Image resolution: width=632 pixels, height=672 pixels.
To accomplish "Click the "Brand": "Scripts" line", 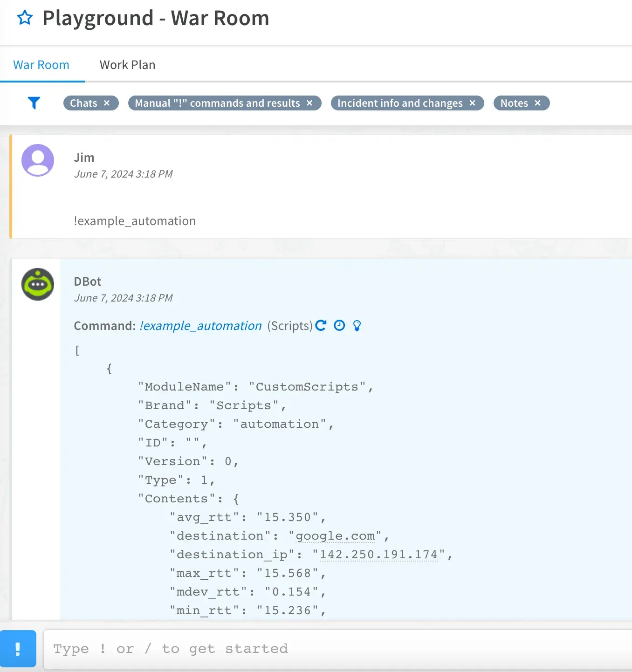I will 212,405.
